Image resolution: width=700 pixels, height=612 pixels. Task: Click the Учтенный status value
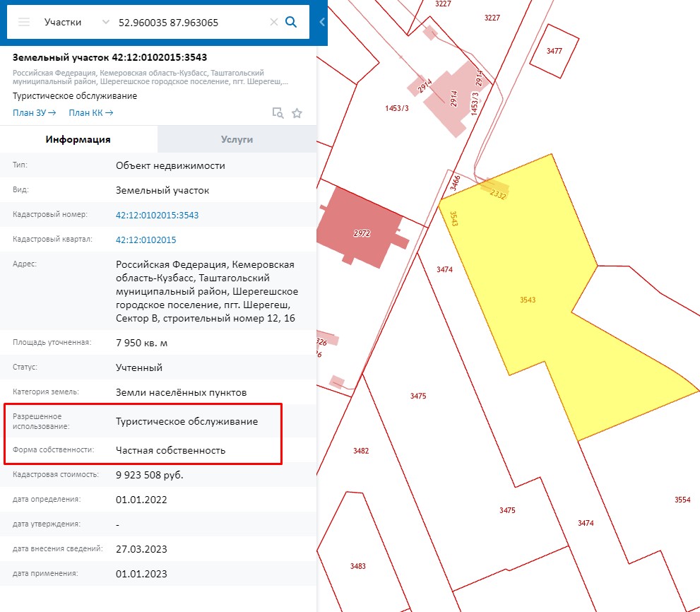(139, 367)
